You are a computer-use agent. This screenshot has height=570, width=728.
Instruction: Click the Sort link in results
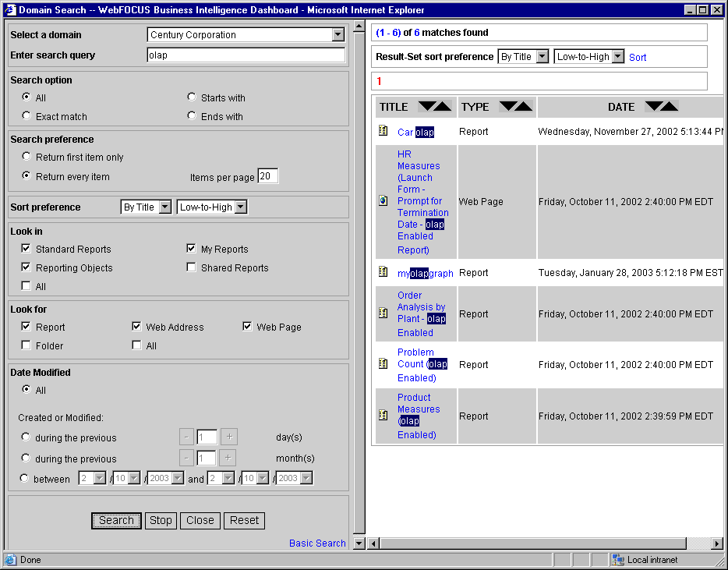638,57
